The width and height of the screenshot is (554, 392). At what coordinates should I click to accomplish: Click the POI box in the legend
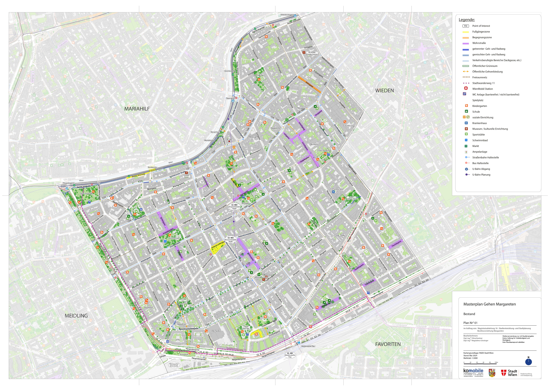coord(466,26)
